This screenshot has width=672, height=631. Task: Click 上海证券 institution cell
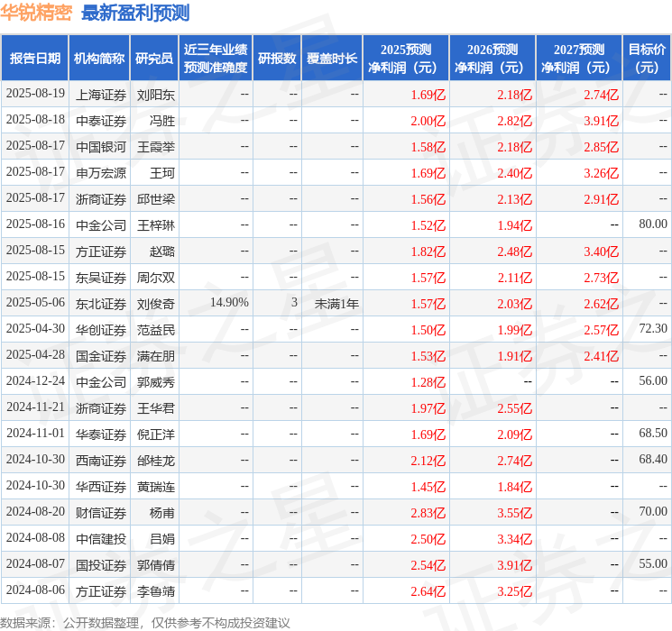[101, 95]
